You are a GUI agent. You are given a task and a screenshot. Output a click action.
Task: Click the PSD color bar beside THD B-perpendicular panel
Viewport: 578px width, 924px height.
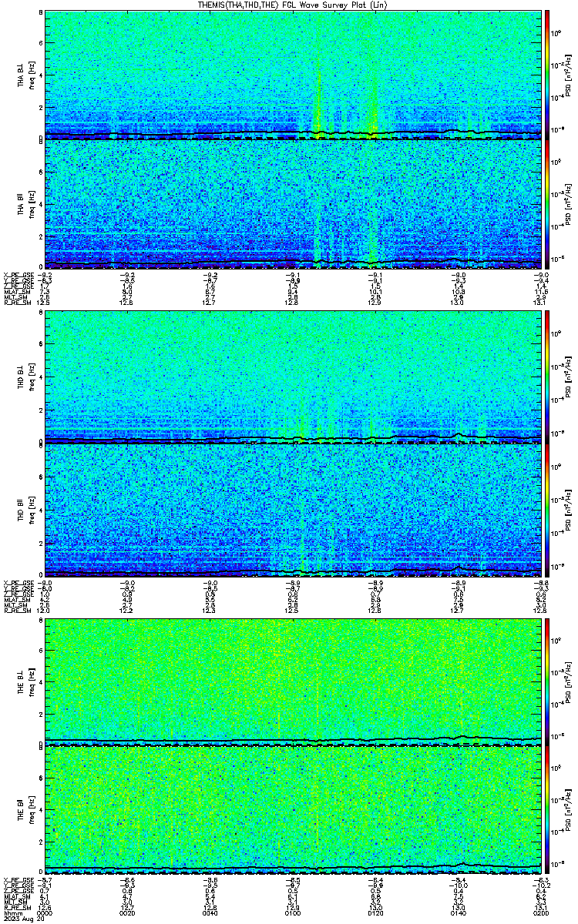[547, 376]
